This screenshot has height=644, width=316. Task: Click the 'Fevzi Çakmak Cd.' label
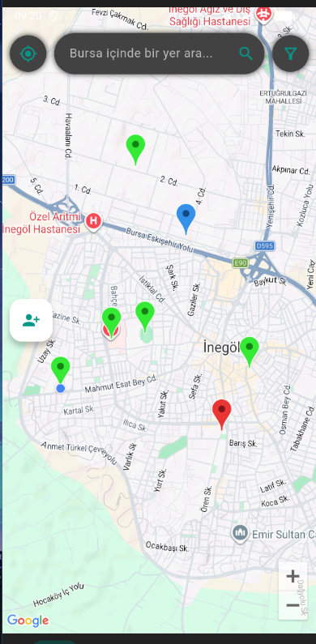pos(120,19)
